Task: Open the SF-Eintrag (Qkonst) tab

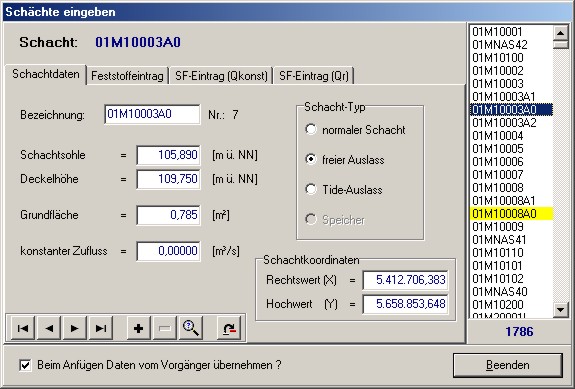Action: 221,76
